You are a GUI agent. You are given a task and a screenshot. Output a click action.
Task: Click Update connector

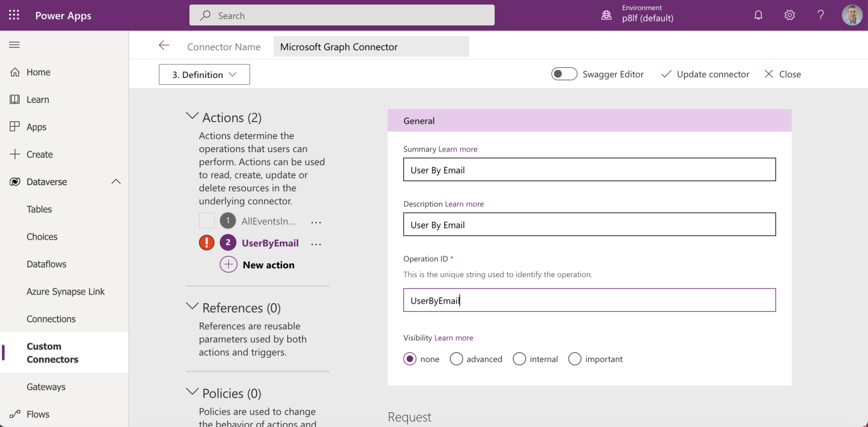pos(705,74)
